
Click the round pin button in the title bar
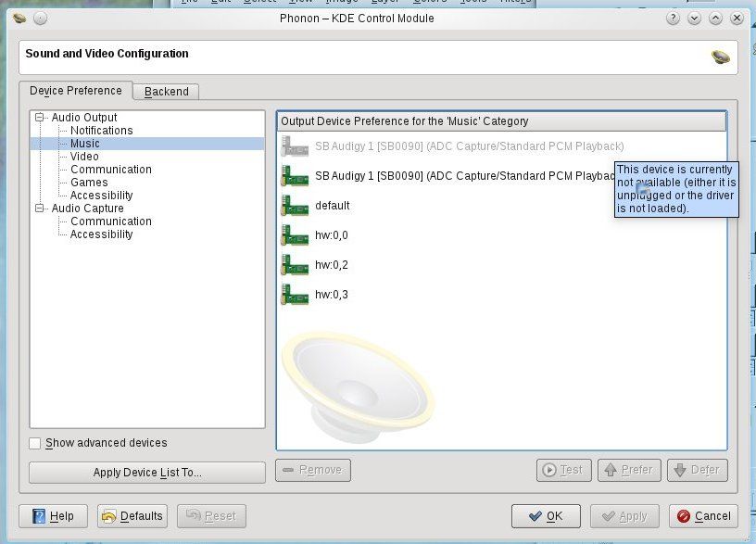(x=41, y=19)
